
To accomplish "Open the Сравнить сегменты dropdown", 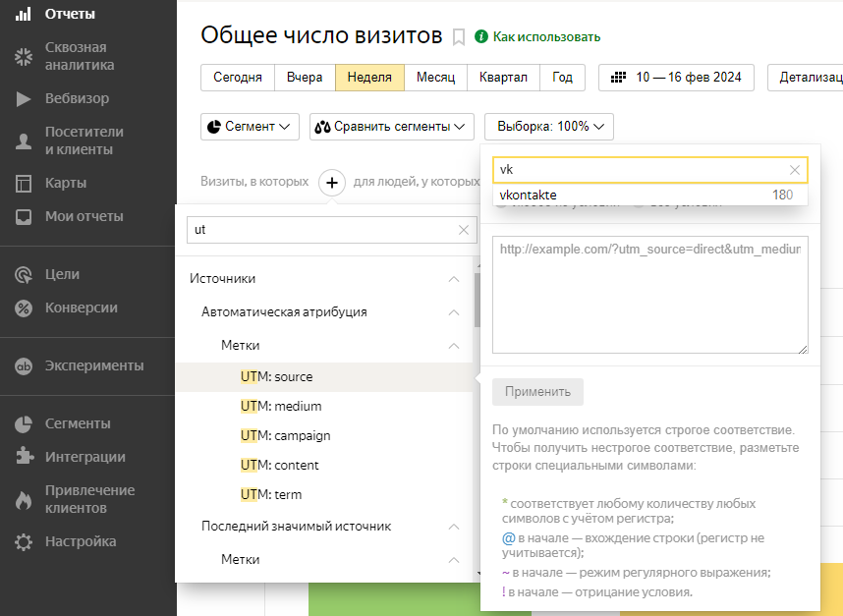I will click(x=392, y=127).
